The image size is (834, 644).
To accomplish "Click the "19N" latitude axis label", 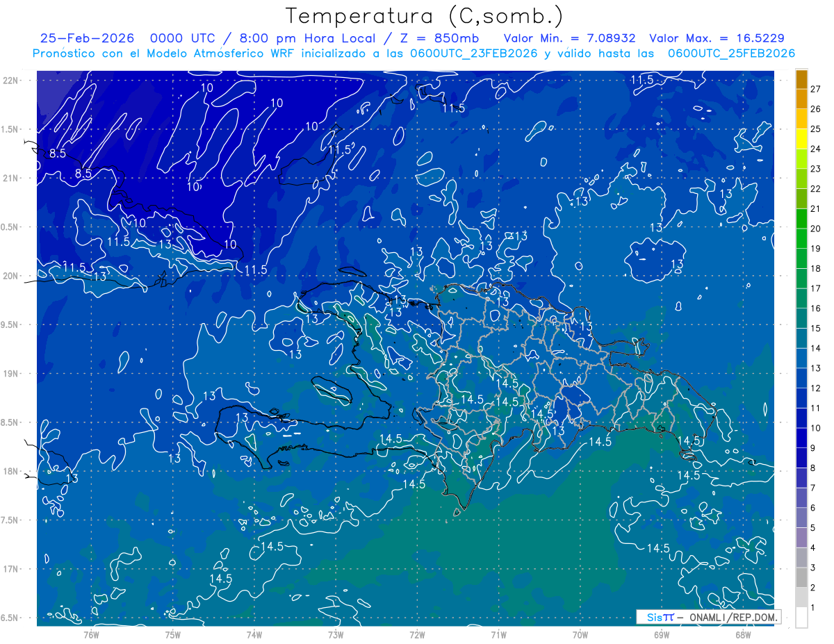I will (10, 374).
